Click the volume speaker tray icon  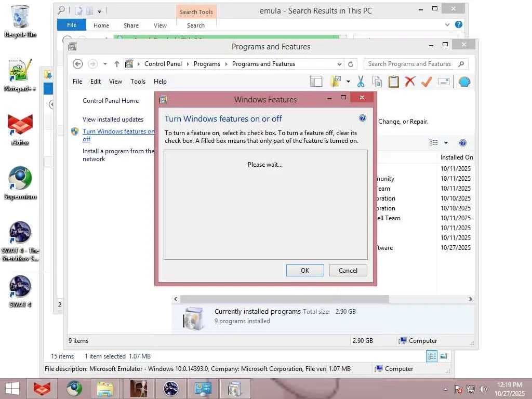coord(483,389)
